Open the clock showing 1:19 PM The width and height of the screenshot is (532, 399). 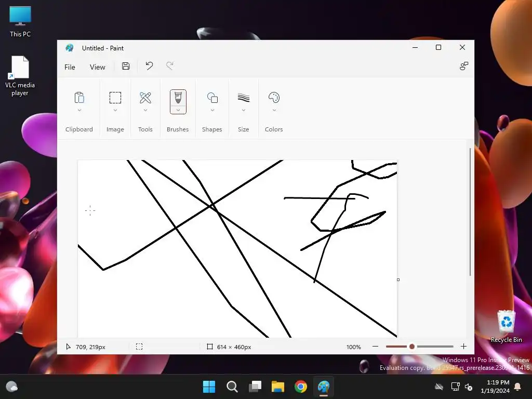click(495, 387)
